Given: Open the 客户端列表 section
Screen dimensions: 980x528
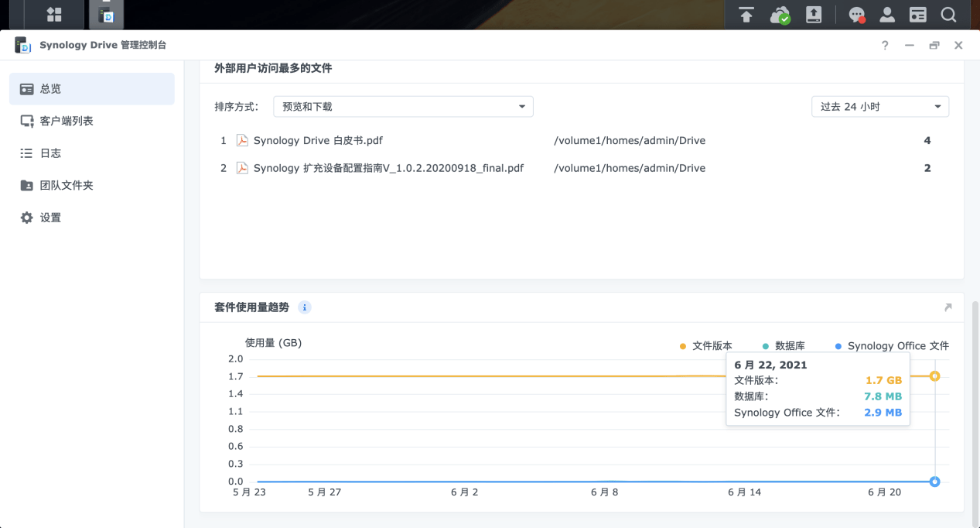Looking at the screenshot, I should [92, 121].
